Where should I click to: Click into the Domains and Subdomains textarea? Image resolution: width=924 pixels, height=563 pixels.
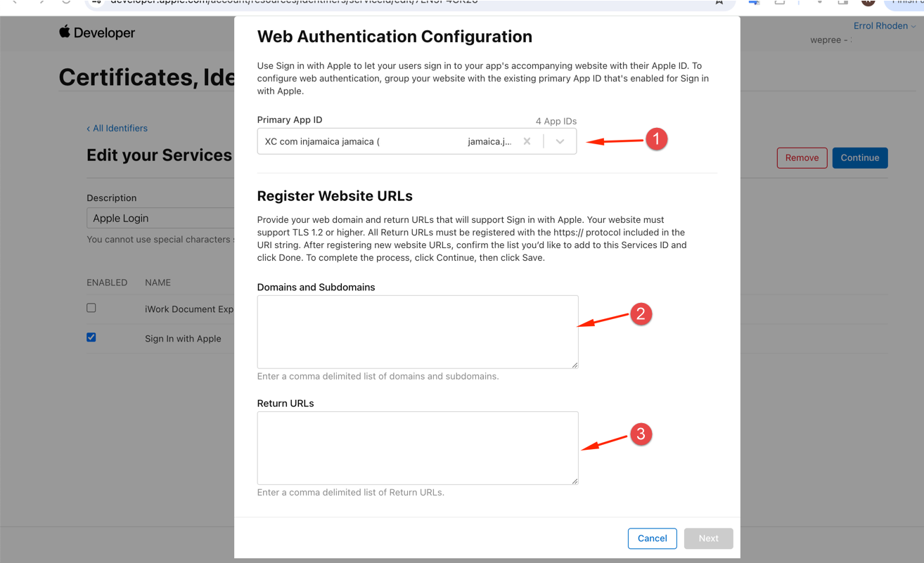[418, 332]
